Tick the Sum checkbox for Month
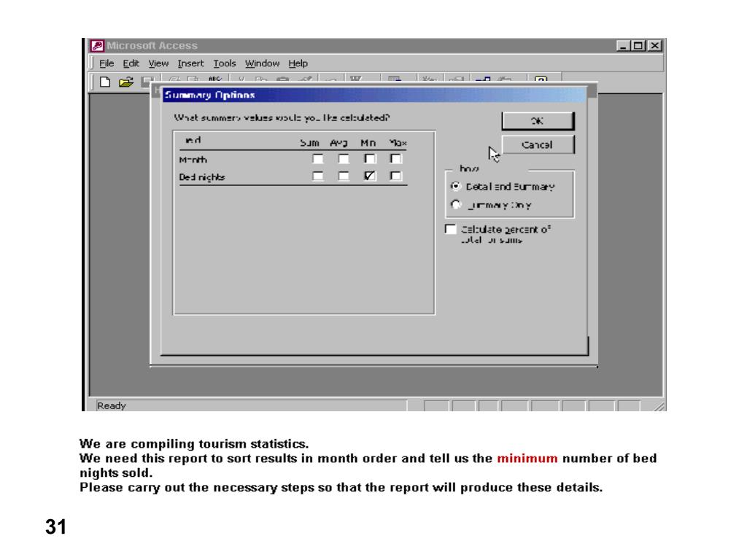 pos(318,158)
